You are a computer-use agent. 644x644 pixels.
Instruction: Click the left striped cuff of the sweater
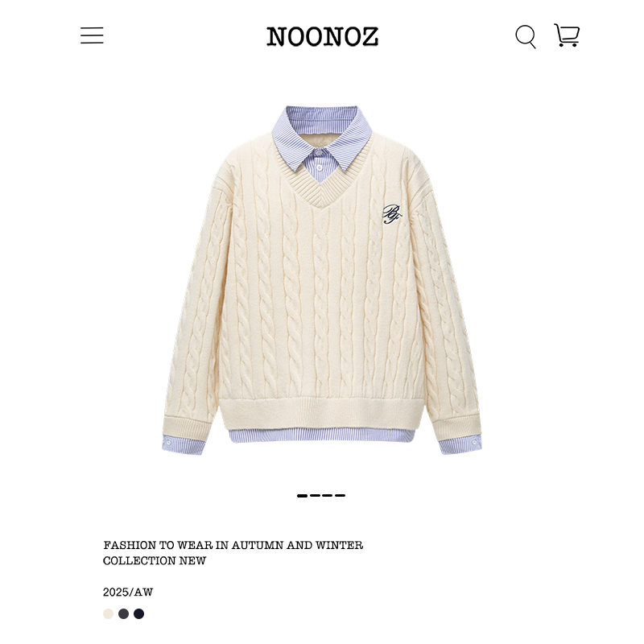(x=184, y=445)
